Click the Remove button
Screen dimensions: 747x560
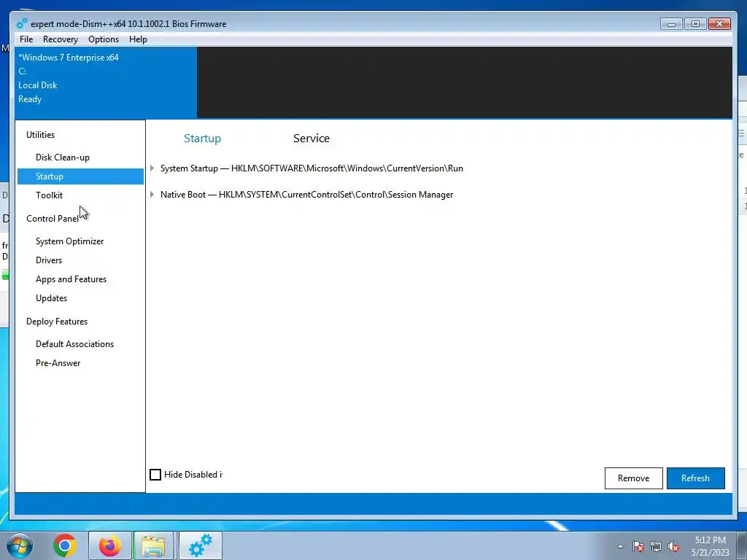[634, 478]
